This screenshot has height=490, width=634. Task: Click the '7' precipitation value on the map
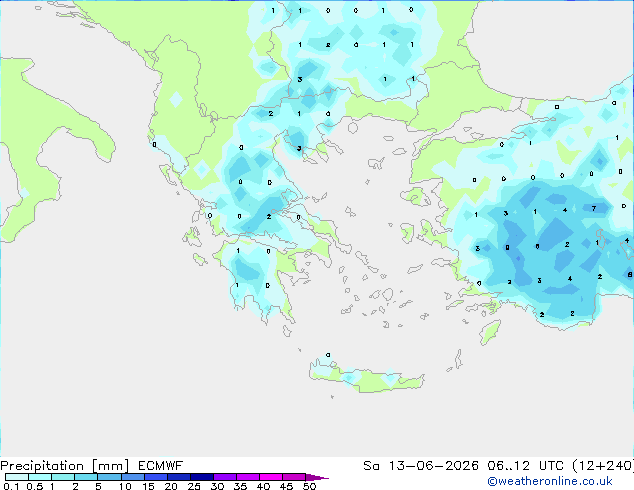pos(594,209)
